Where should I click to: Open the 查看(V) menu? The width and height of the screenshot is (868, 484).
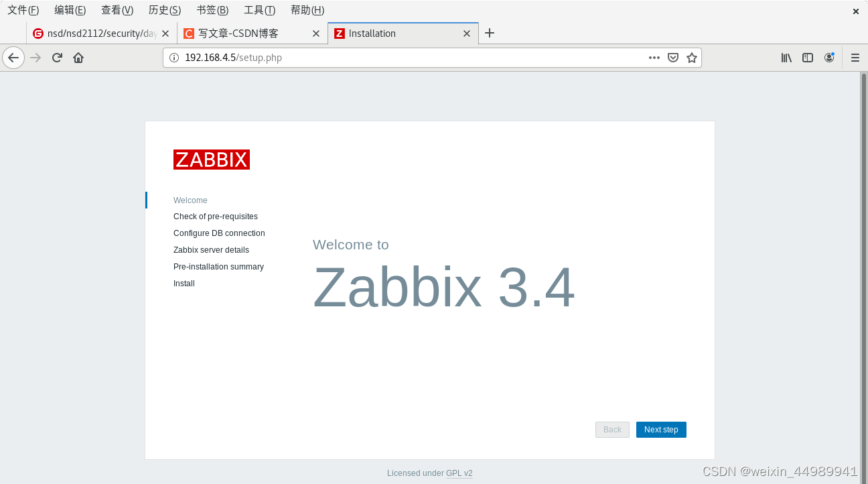117,10
